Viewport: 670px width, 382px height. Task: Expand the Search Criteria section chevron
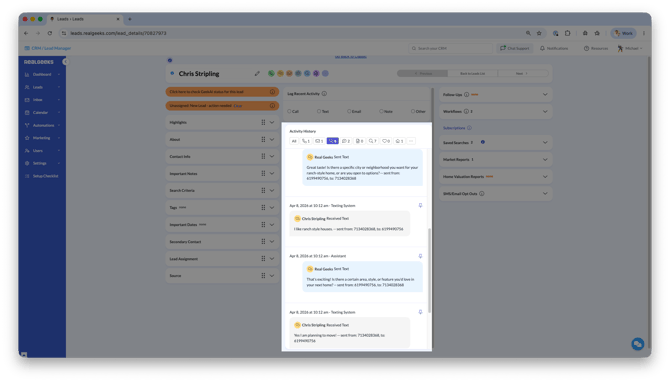click(272, 191)
